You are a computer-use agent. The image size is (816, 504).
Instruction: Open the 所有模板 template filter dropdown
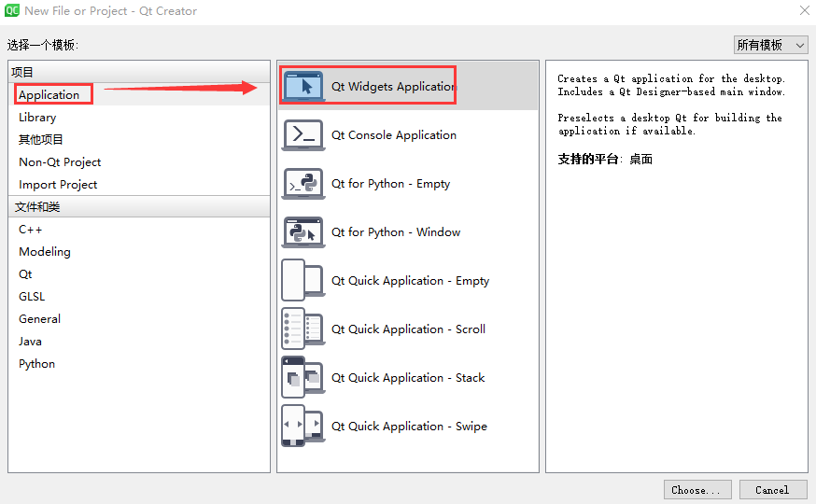click(x=771, y=45)
